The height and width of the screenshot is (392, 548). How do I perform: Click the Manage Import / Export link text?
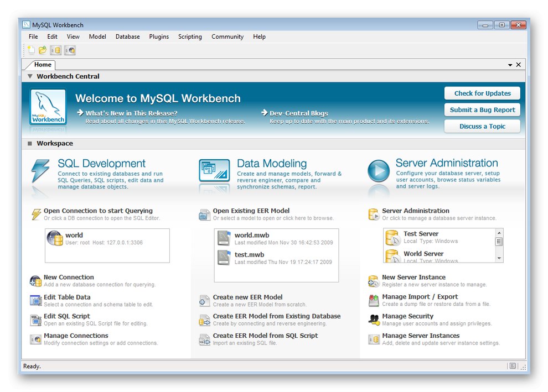[x=420, y=297]
